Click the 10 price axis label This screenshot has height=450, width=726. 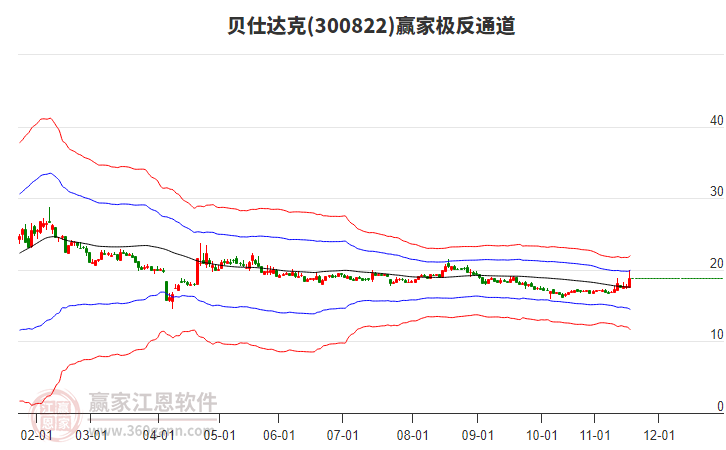[x=716, y=335]
